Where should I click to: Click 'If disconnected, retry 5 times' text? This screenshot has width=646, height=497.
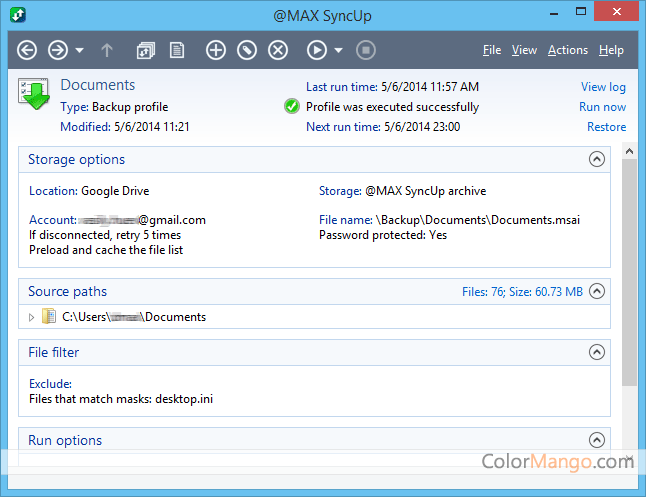click(105, 235)
